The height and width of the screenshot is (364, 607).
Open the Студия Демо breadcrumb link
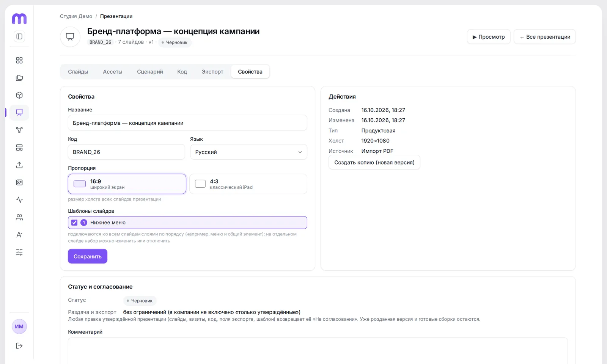[x=76, y=16]
